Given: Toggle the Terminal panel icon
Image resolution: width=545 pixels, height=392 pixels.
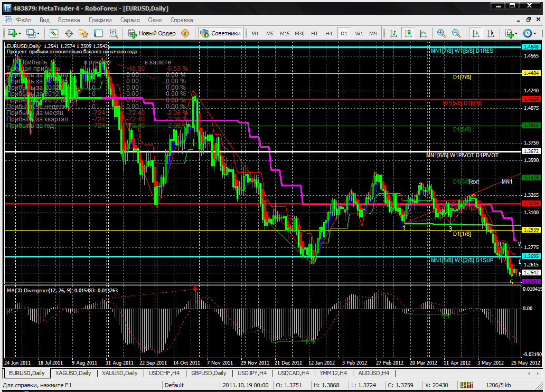Looking at the screenshot, I should [x=98, y=33].
